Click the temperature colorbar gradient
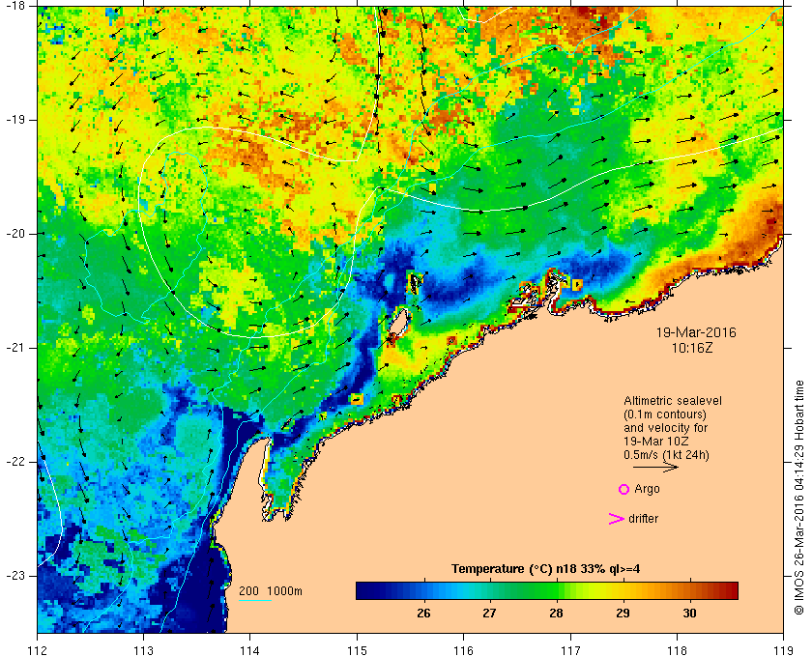This screenshot has height=657, width=812. coord(547,590)
